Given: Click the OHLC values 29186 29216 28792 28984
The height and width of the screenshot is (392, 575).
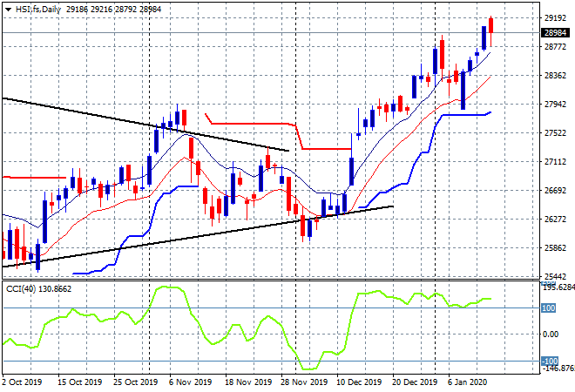Looking at the screenshot, I should coord(113,10).
